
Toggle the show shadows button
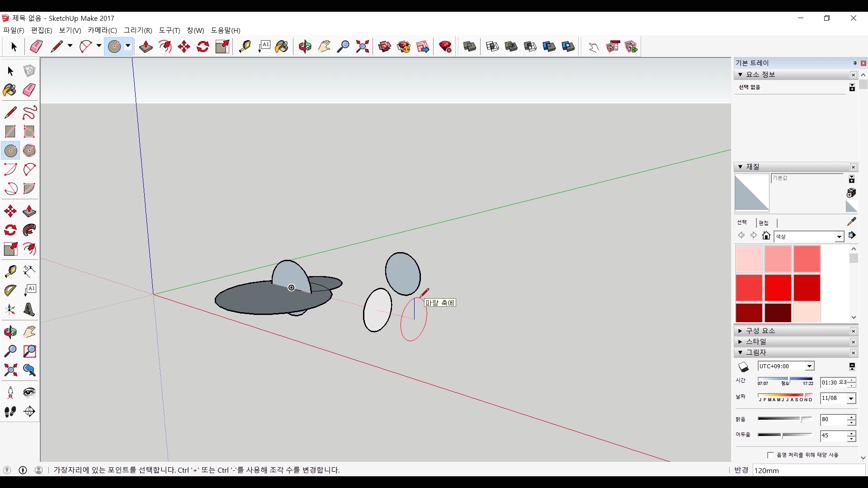tap(743, 367)
